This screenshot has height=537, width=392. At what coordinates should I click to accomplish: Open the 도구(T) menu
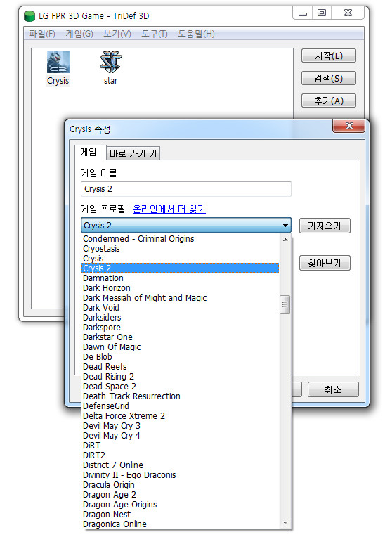[155, 34]
